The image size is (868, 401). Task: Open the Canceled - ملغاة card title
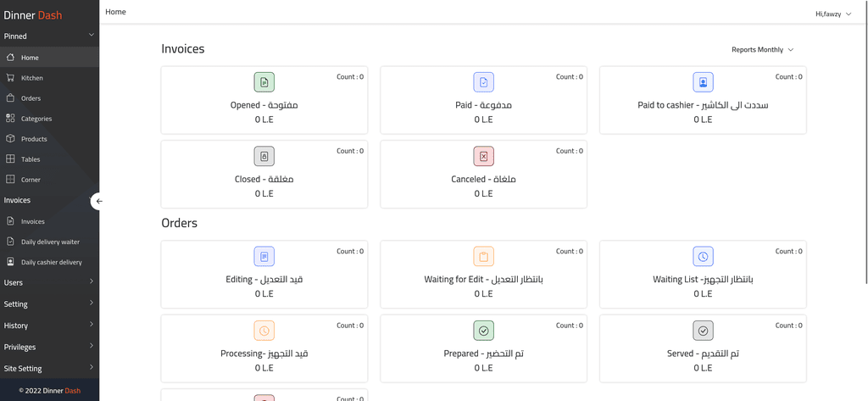click(483, 180)
